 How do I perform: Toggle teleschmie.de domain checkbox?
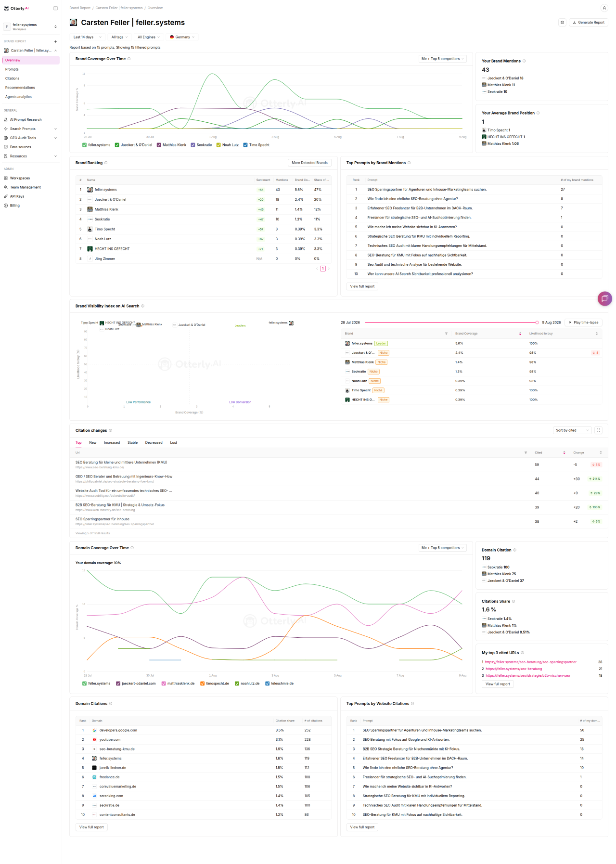tap(268, 683)
